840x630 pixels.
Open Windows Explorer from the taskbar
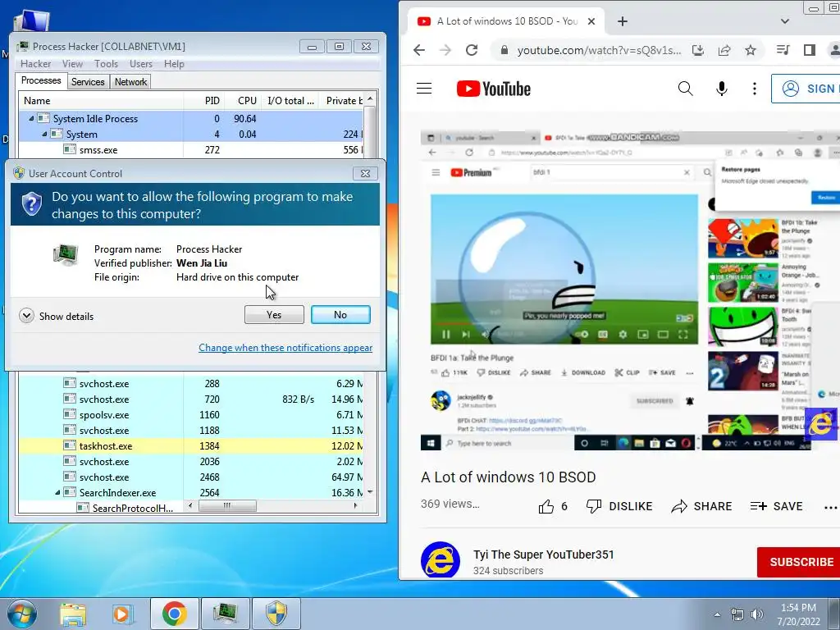pyautogui.click(x=73, y=614)
